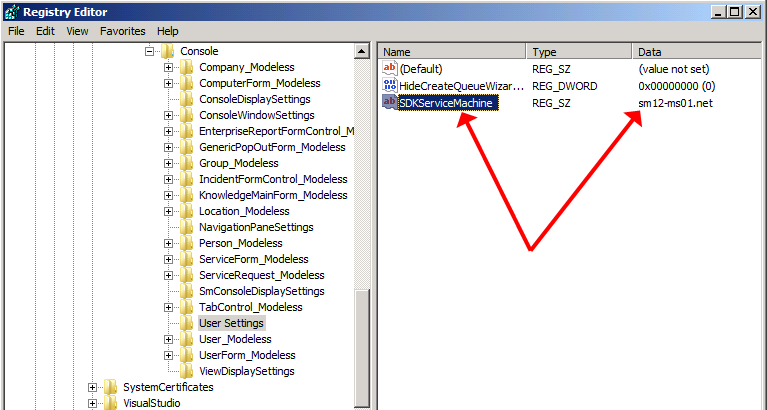Click the Registry Editor title bar icon
The image size is (767, 410).
11,12
